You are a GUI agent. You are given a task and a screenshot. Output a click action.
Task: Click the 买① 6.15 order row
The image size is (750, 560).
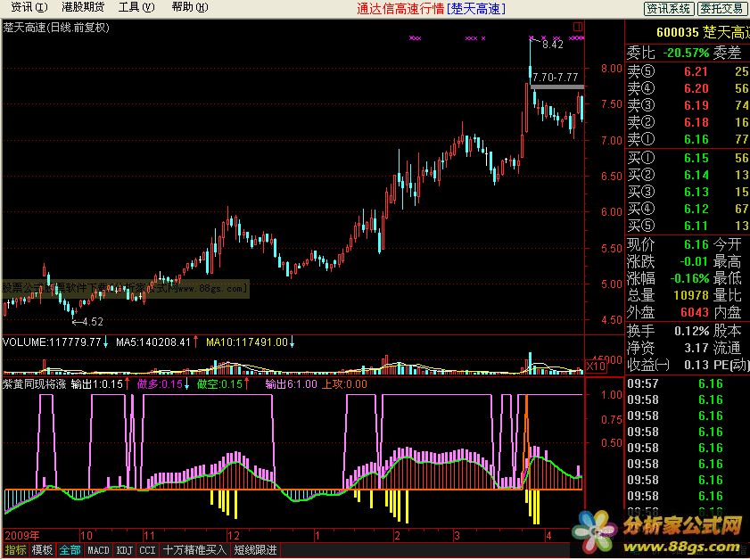(x=688, y=158)
